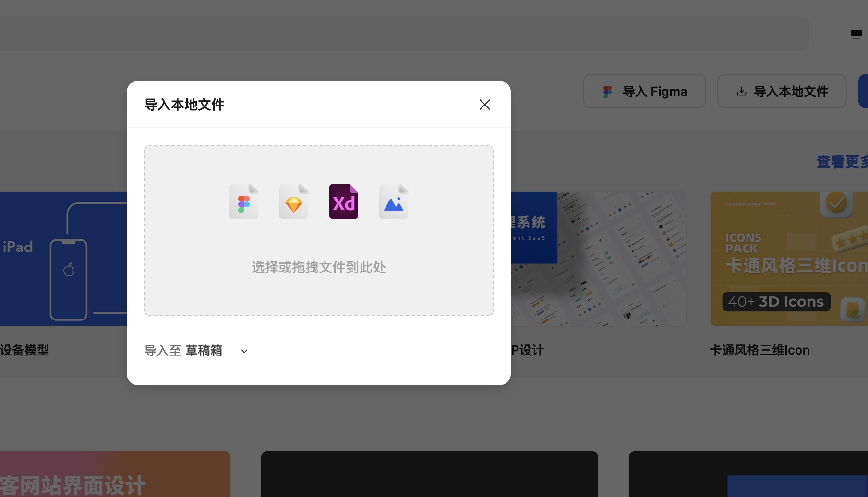The width and height of the screenshot is (868, 497).
Task: Open the black thumbnail card at bottom center
Action: click(x=430, y=474)
